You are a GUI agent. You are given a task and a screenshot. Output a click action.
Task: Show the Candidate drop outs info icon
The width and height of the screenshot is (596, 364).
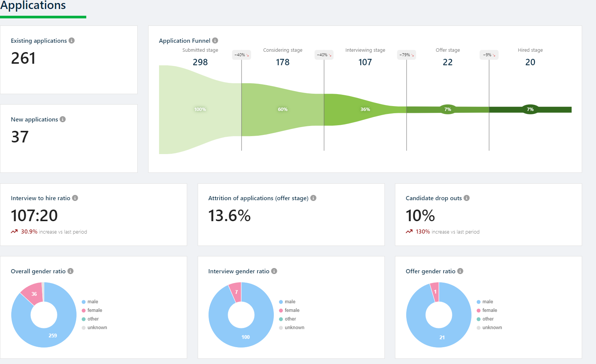click(x=467, y=198)
